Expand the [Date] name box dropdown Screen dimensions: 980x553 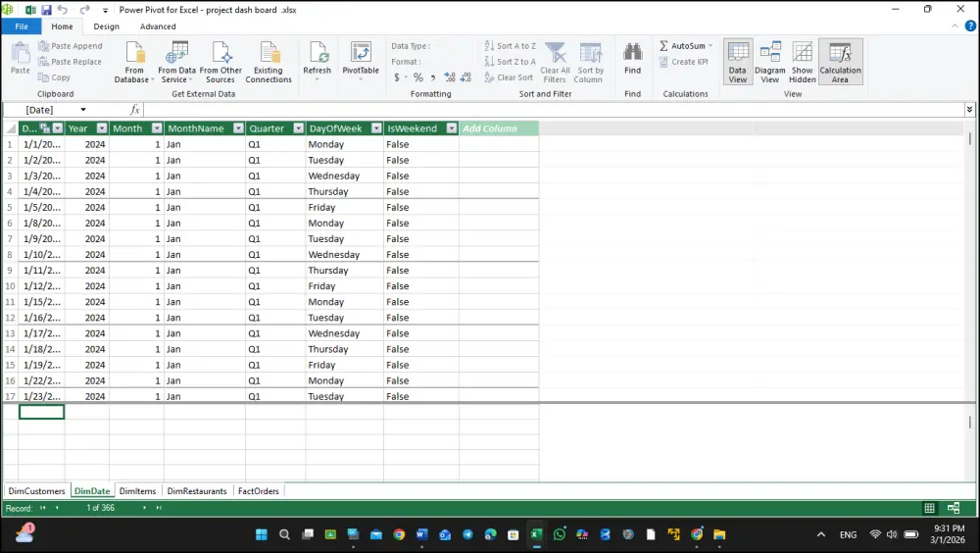pyautogui.click(x=83, y=110)
